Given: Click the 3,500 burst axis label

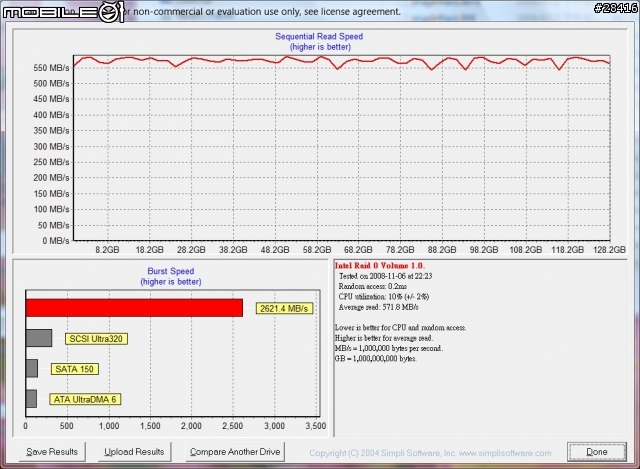Looking at the screenshot, I should coord(316,426).
